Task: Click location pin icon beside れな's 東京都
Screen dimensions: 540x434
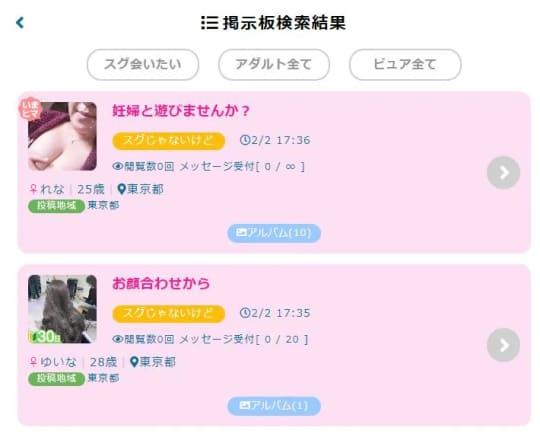Action: coord(121,189)
